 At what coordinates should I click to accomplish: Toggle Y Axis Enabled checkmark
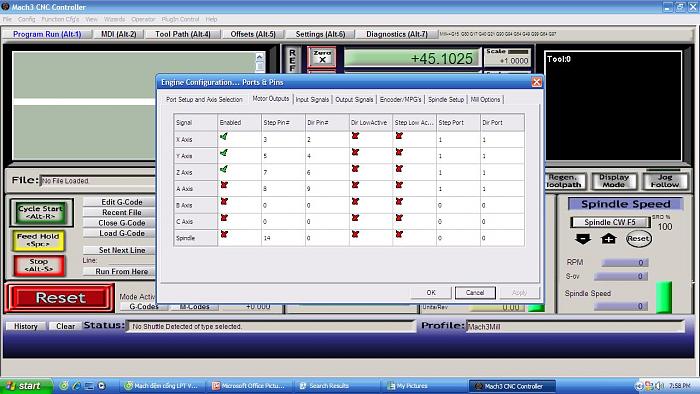(224, 153)
